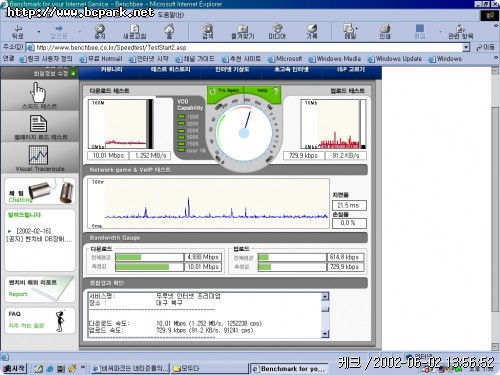Screen dimensions: 500x375
Task: Click the 21.5 ms latency value box
Action: [x=349, y=205]
